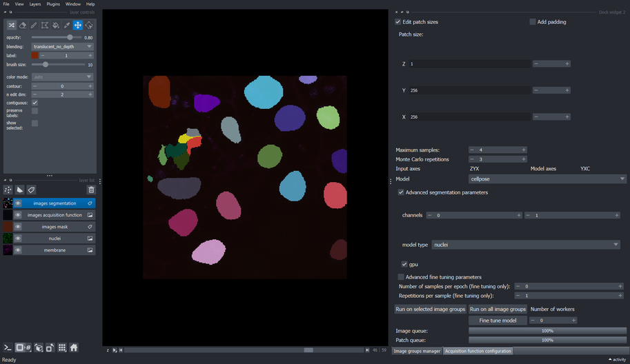630x364 pixels.
Task: Toggle grid view mode
Action: pos(62,347)
